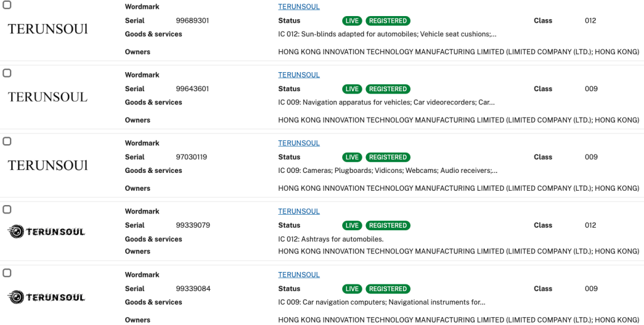Open TERUNSOUL link for serial 99339079
Screen dimensions: 644x325
click(299, 211)
